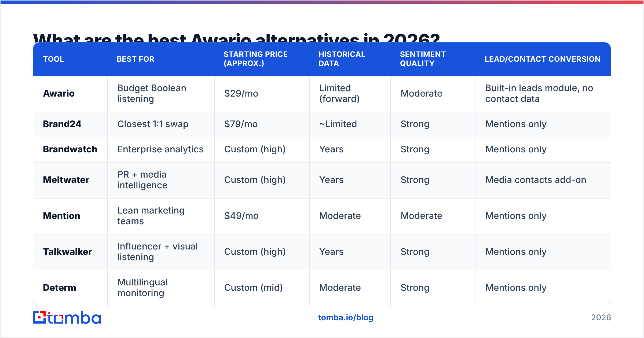
Task: Click Mention's Moderate sentiment cell
Action: point(433,216)
